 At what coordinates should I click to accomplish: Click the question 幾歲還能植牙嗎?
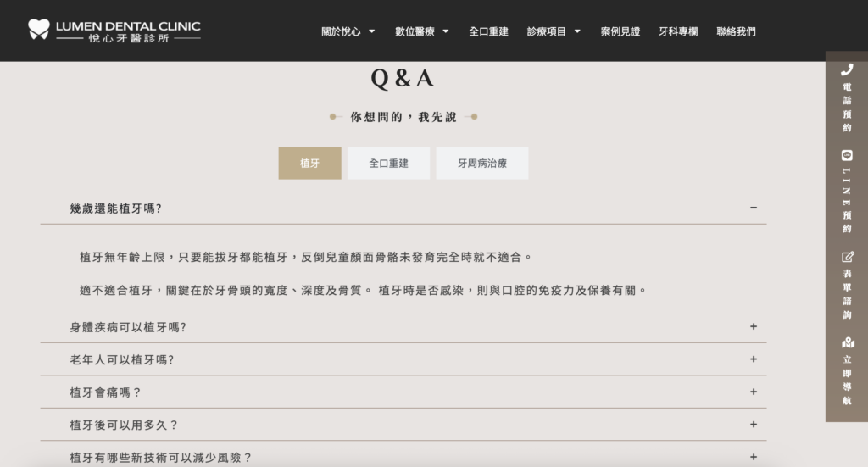point(115,208)
